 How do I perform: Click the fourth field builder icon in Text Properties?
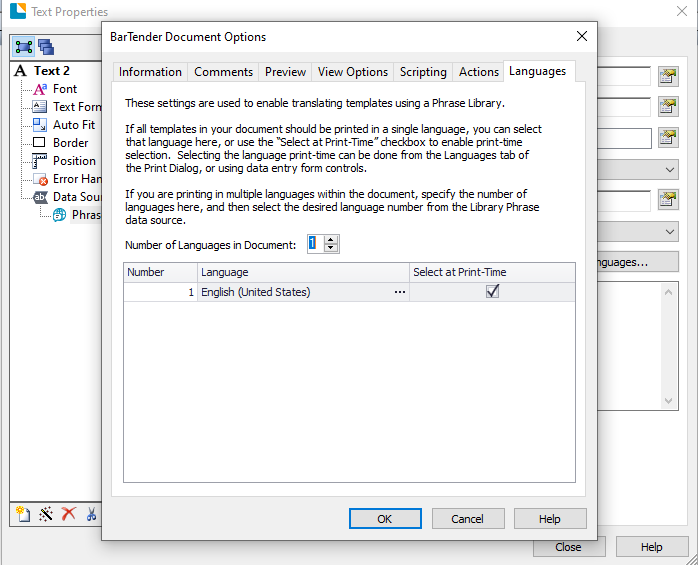click(668, 199)
